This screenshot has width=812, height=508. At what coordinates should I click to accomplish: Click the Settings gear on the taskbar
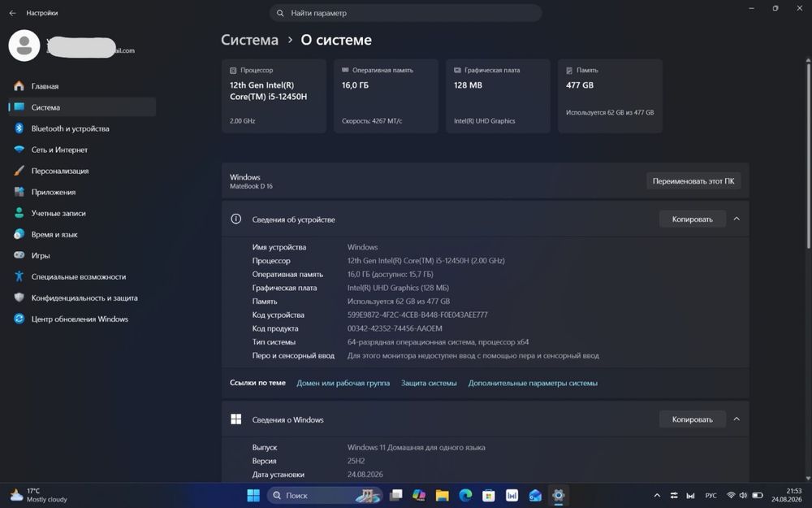559,496
